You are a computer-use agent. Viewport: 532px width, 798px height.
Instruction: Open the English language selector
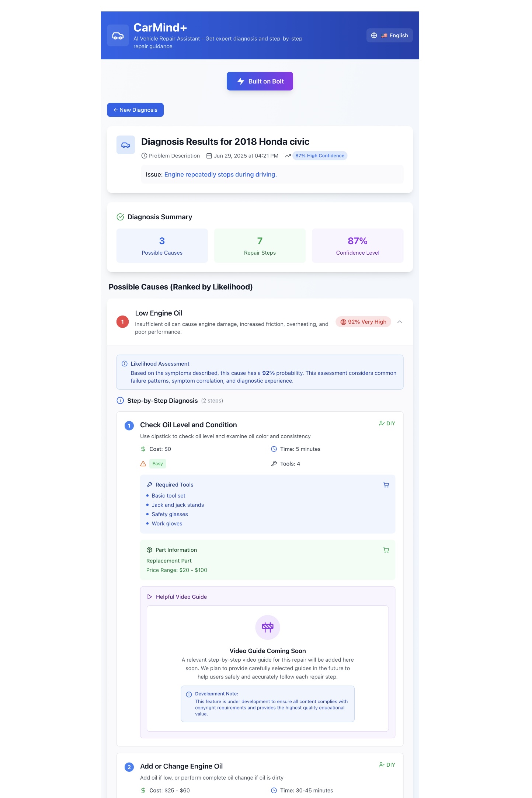[x=390, y=35]
